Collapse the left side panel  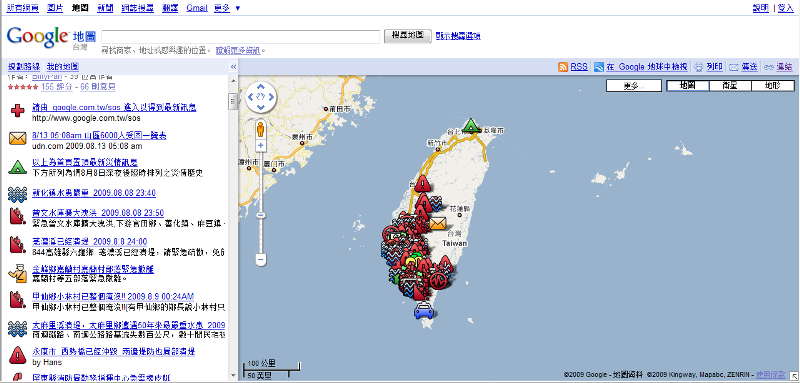pyautogui.click(x=233, y=67)
